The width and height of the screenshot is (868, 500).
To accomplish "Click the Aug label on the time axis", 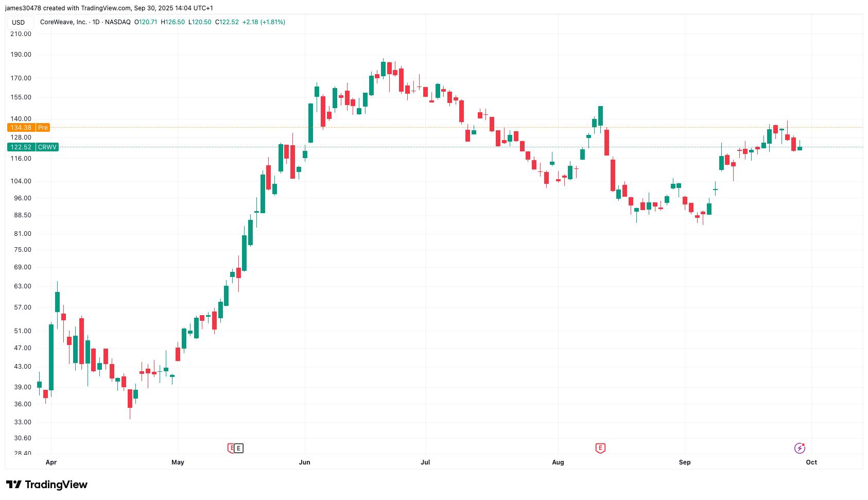I will [558, 462].
